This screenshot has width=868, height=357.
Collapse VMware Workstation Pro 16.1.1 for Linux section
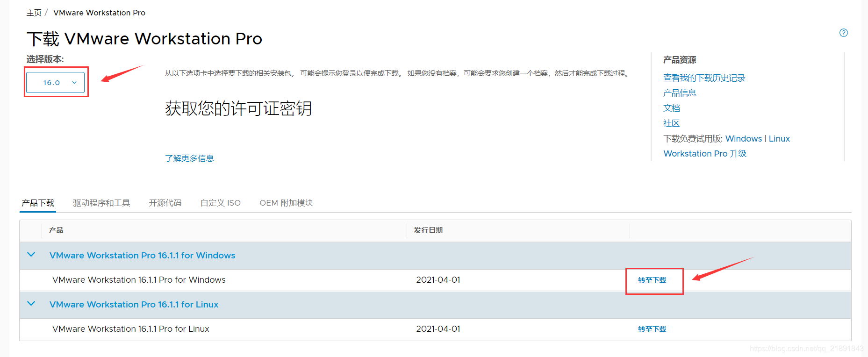31,304
